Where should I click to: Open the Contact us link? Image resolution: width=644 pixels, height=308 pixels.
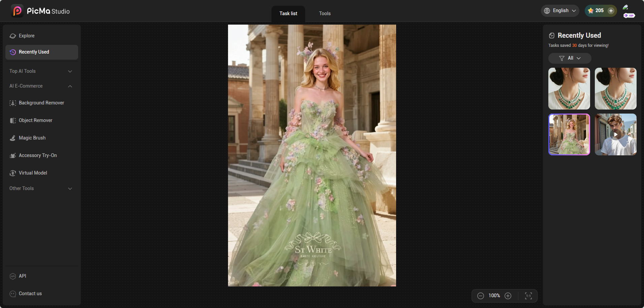tap(30, 294)
